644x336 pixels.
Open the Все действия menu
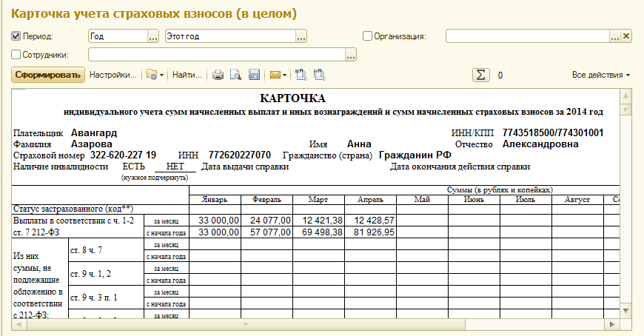(600, 75)
